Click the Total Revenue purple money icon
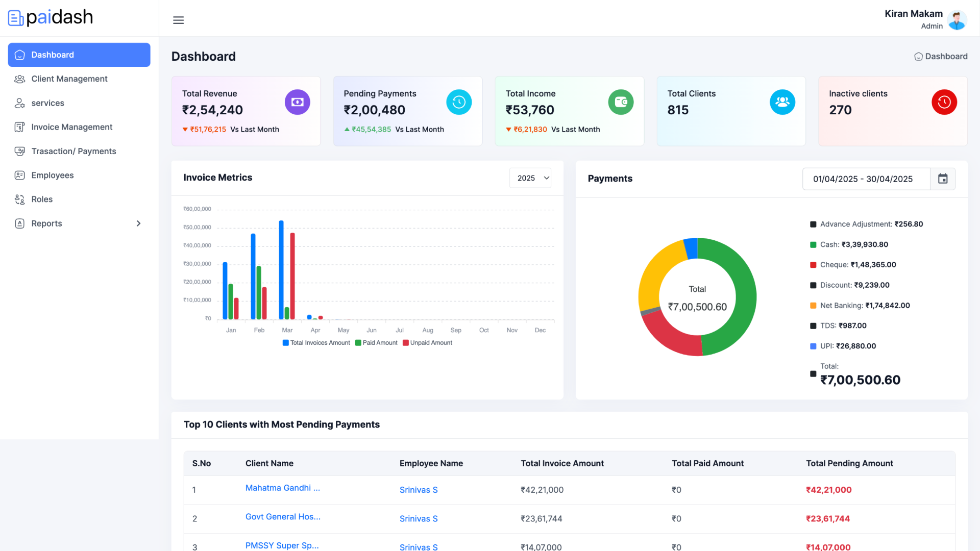This screenshot has height=551, width=980. click(x=298, y=102)
